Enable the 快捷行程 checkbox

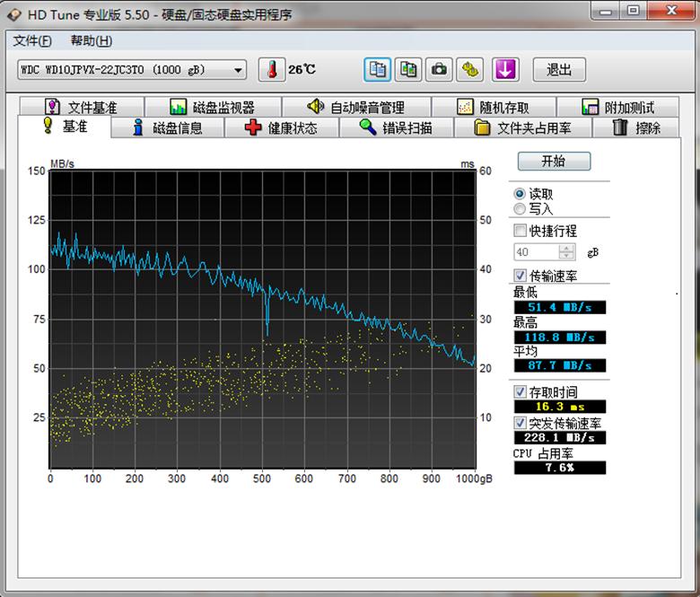point(520,231)
